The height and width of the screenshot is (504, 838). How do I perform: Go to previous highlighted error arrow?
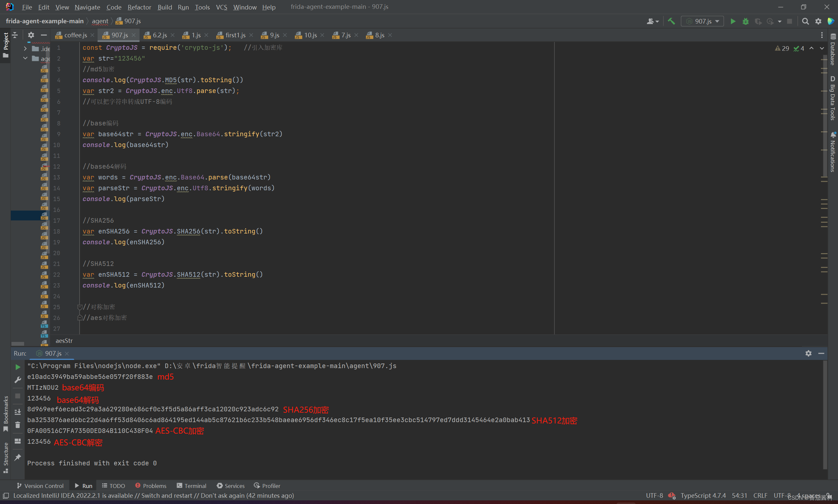811,48
